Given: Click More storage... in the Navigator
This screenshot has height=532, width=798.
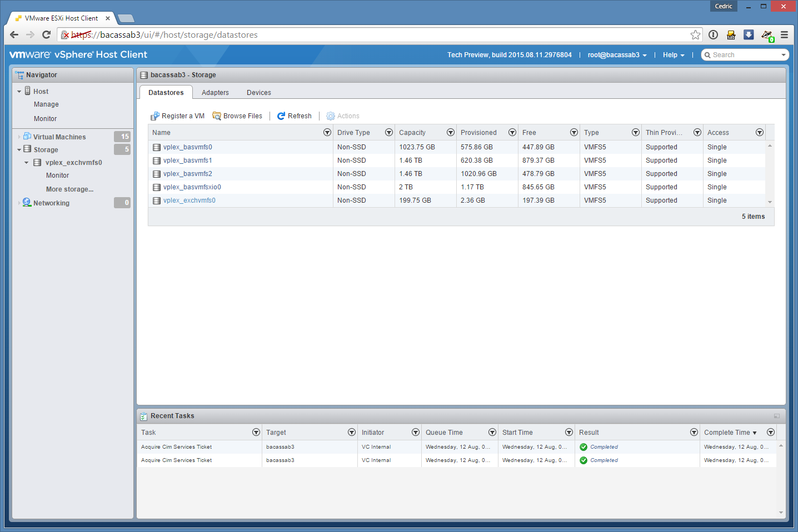Looking at the screenshot, I should (69, 189).
